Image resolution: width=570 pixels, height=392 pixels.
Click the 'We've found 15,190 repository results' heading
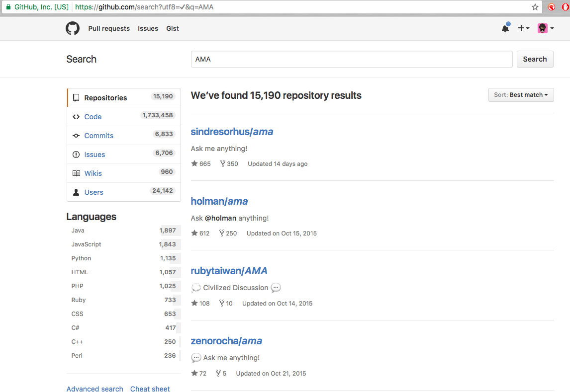click(276, 95)
